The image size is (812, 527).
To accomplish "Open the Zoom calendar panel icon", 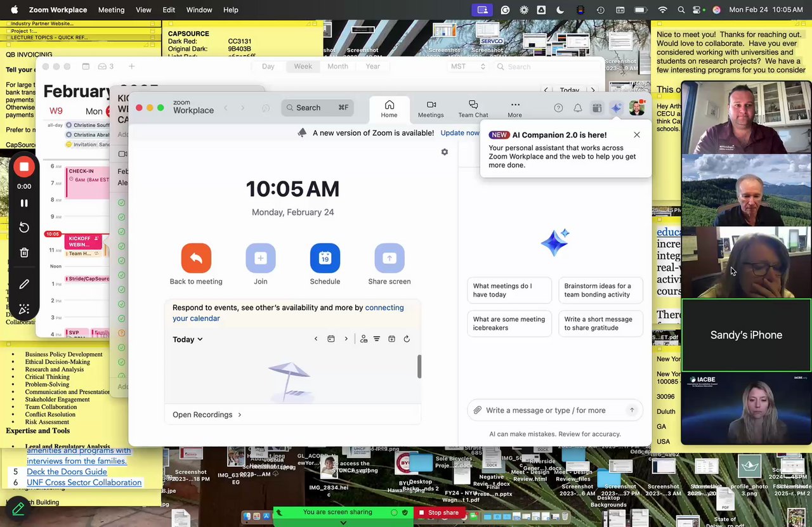I will (x=597, y=108).
